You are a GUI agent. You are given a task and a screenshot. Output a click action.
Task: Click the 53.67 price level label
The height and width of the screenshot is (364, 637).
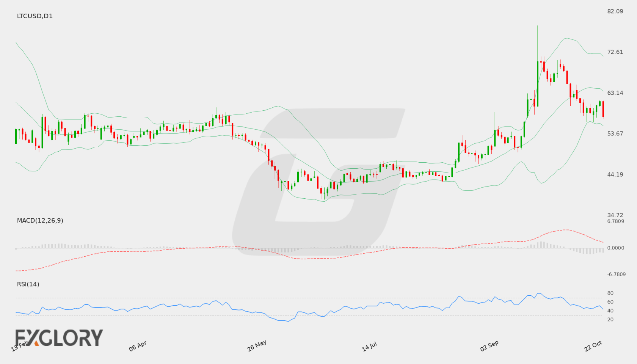coord(615,133)
